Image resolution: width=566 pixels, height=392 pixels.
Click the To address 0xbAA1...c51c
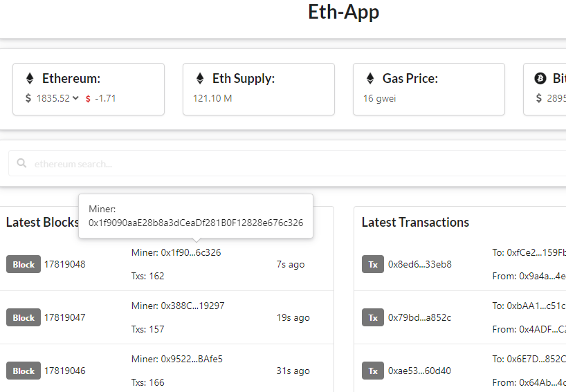tap(536, 306)
